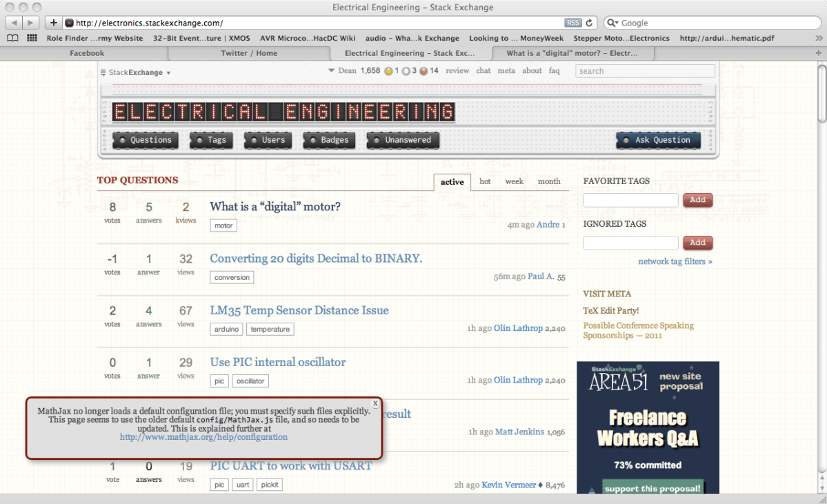Open LM35 Temp Sensor Distance Issue question
The width and height of the screenshot is (827, 504).
click(299, 310)
